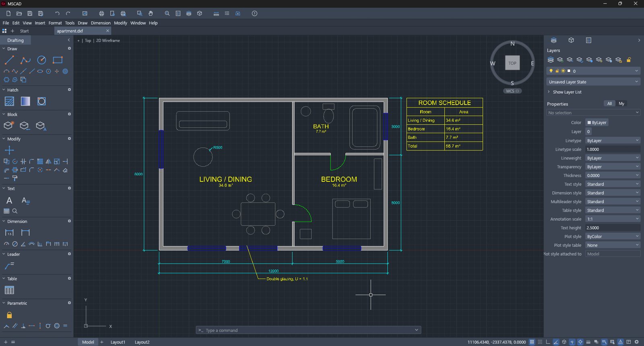Toggle annotation triangle in status bar
The image size is (644, 346).
pos(620,342)
